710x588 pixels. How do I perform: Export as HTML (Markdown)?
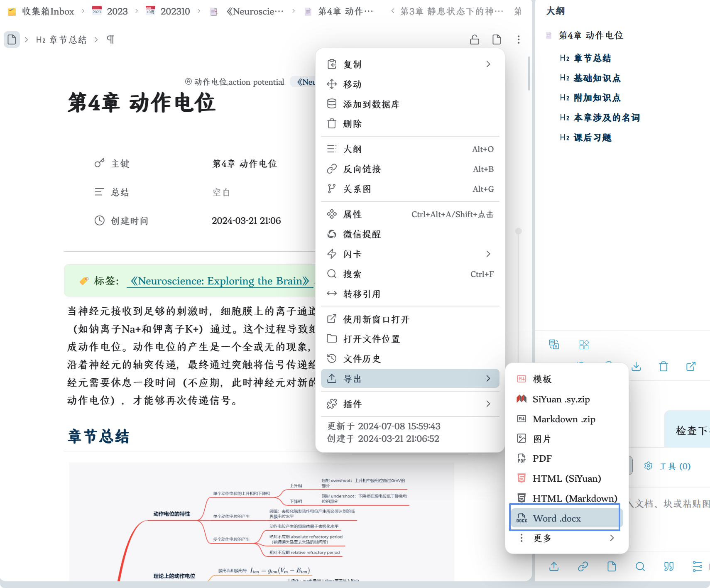(567, 498)
